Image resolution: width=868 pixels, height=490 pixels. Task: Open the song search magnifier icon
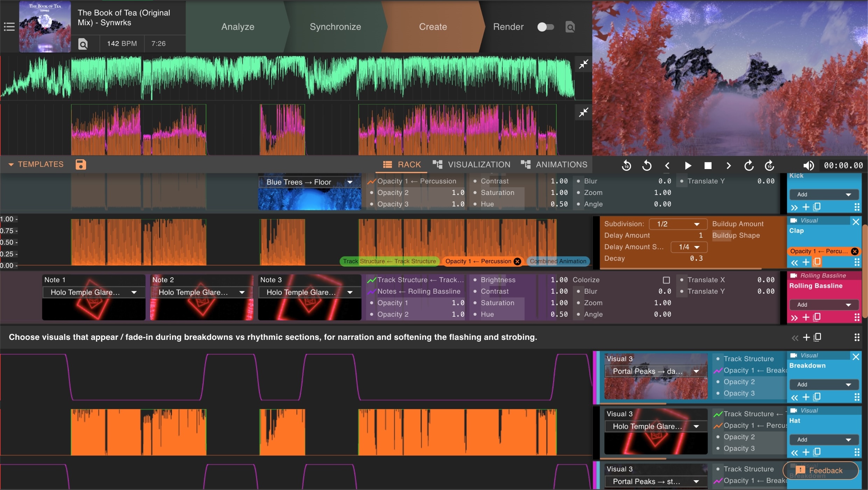pyautogui.click(x=83, y=43)
